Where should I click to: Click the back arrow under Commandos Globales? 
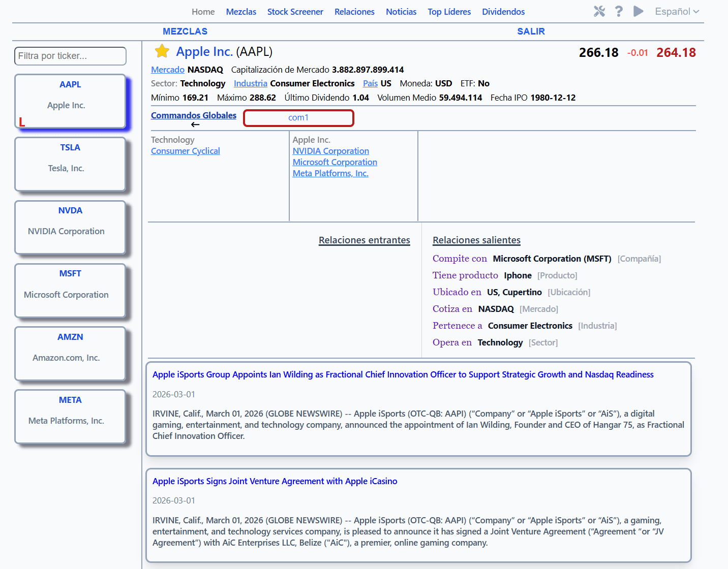[x=195, y=124]
